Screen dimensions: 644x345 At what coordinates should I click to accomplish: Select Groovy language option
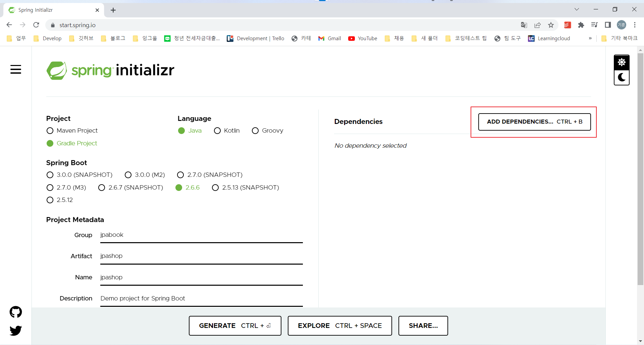[255, 131]
